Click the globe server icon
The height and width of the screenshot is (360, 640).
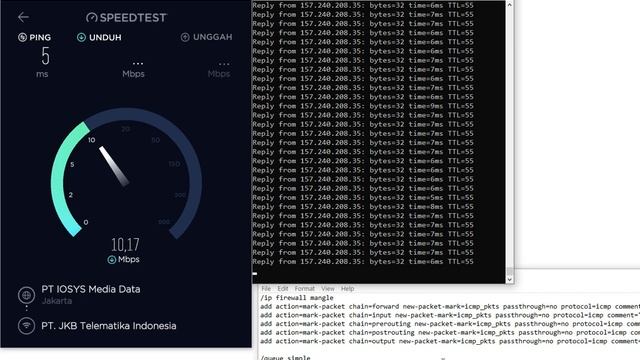[x=26, y=295]
